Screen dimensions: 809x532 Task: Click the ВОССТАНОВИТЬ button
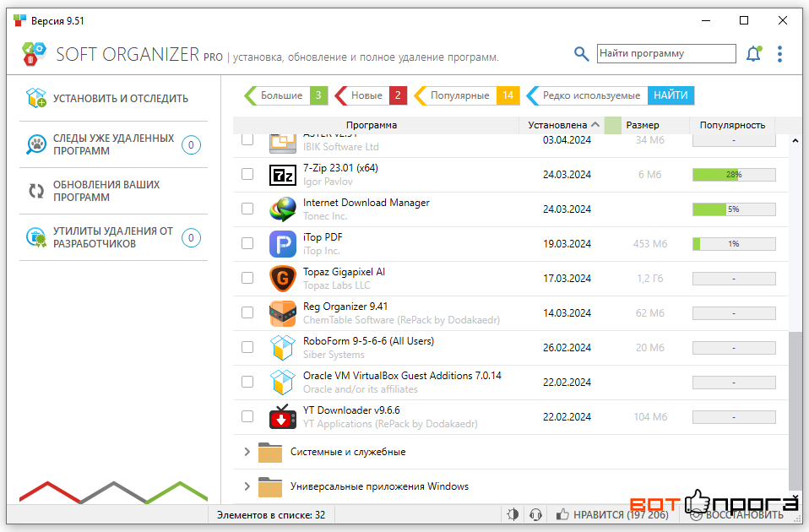[738, 514]
